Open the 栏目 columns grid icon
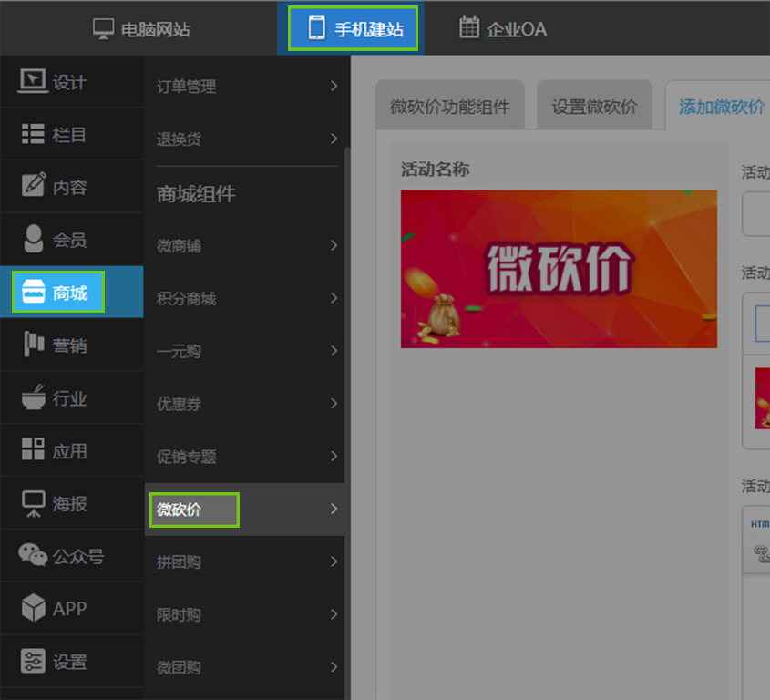 pyautogui.click(x=33, y=135)
